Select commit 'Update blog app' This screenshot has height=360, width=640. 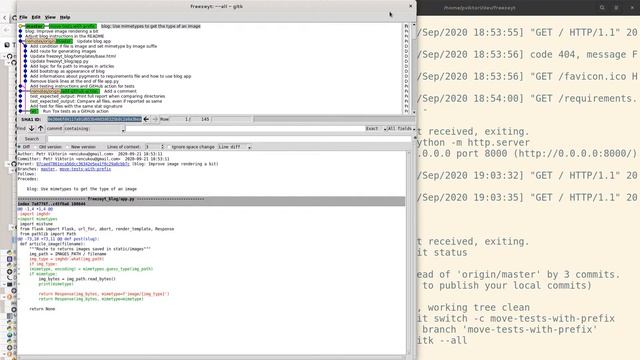94,41
